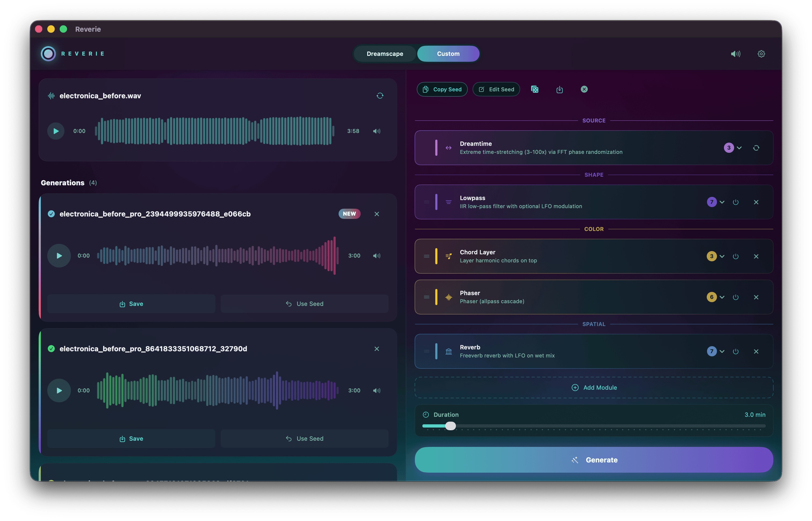Grab the Phaser module drag handle
The width and height of the screenshot is (812, 521).
[426, 297]
